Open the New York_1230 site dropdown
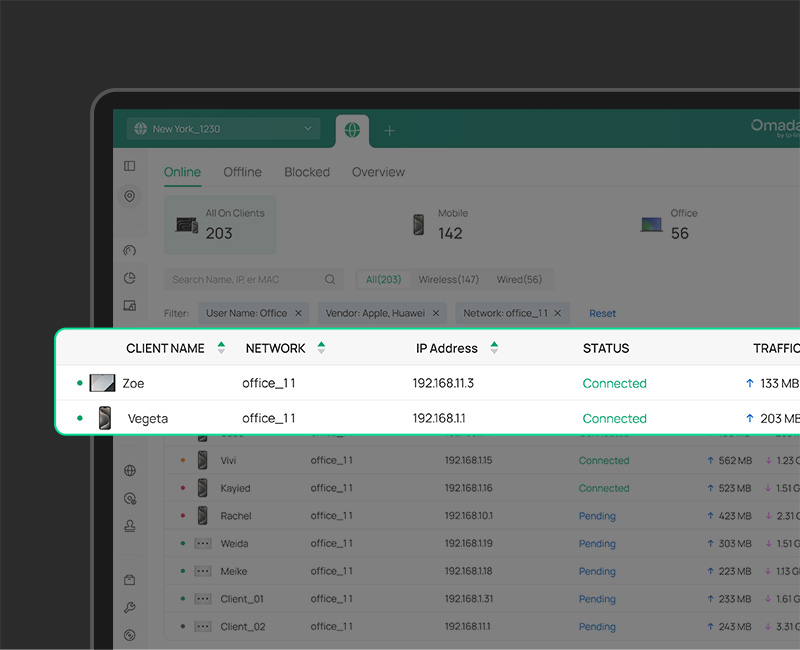This screenshot has height=650, width=800. coord(222,129)
